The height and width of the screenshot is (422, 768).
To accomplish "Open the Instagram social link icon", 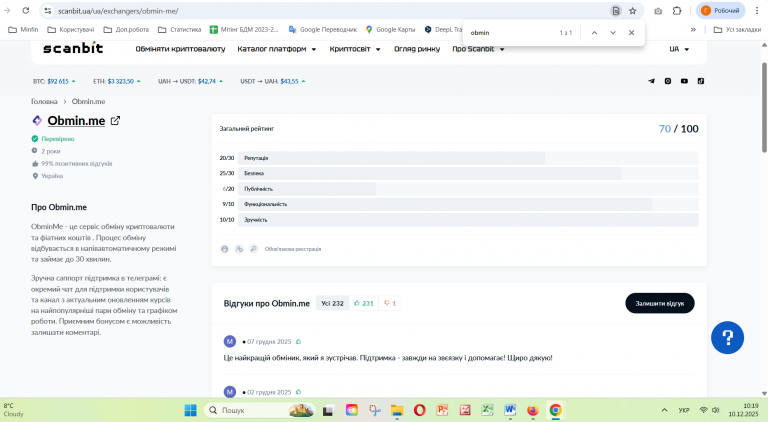I will coord(668,81).
